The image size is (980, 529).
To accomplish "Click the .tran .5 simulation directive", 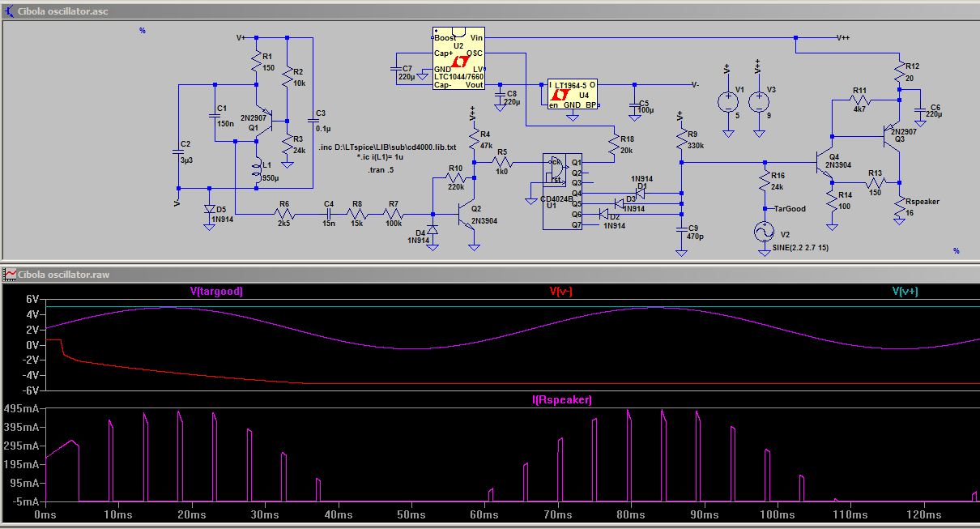I will [380, 170].
